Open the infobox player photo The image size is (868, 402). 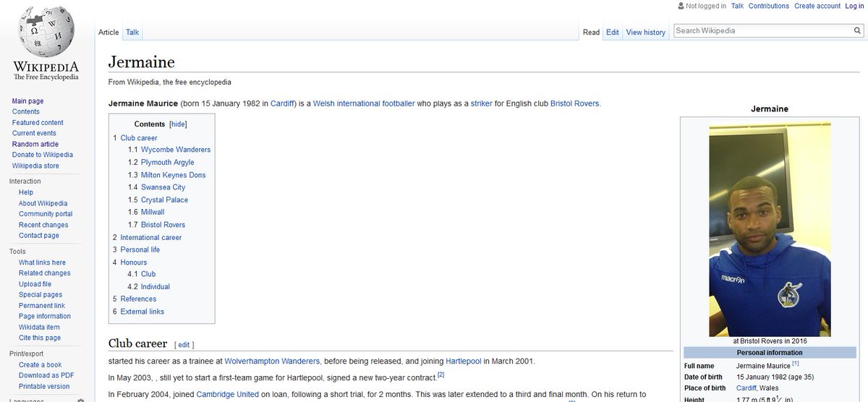coord(770,229)
